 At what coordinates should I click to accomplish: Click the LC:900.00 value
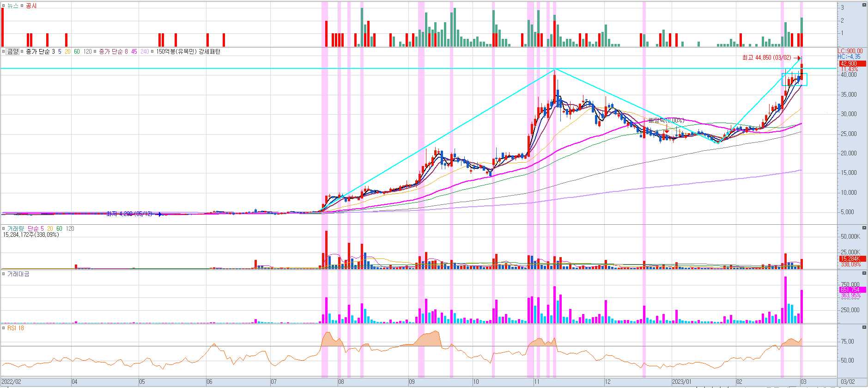click(x=850, y=51)
